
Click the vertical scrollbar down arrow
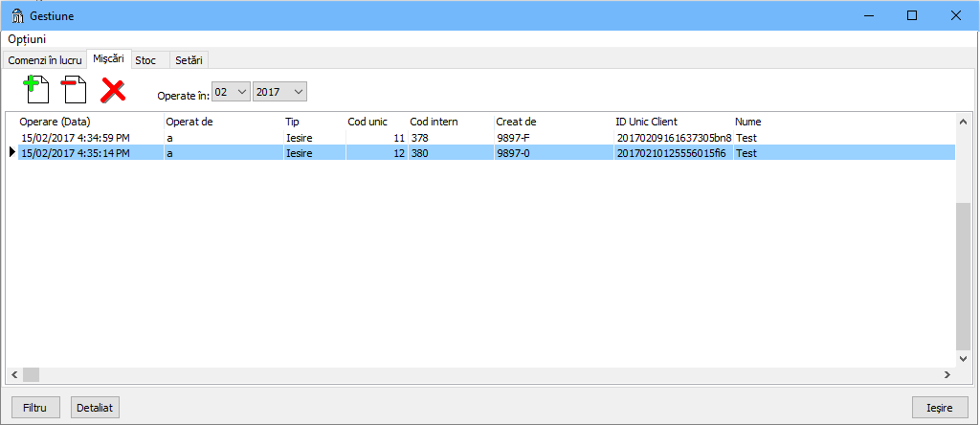click(964, 359)
